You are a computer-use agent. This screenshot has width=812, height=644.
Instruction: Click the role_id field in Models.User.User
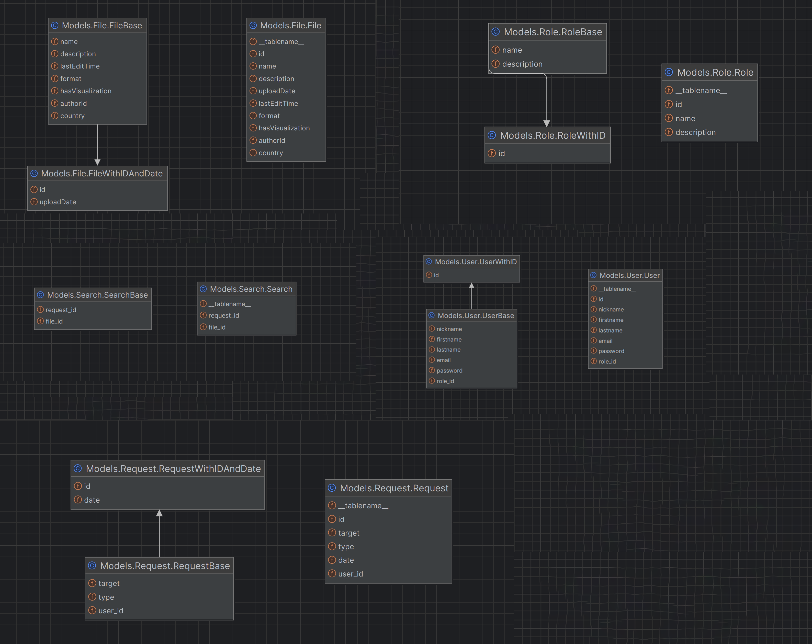(607, 361)
